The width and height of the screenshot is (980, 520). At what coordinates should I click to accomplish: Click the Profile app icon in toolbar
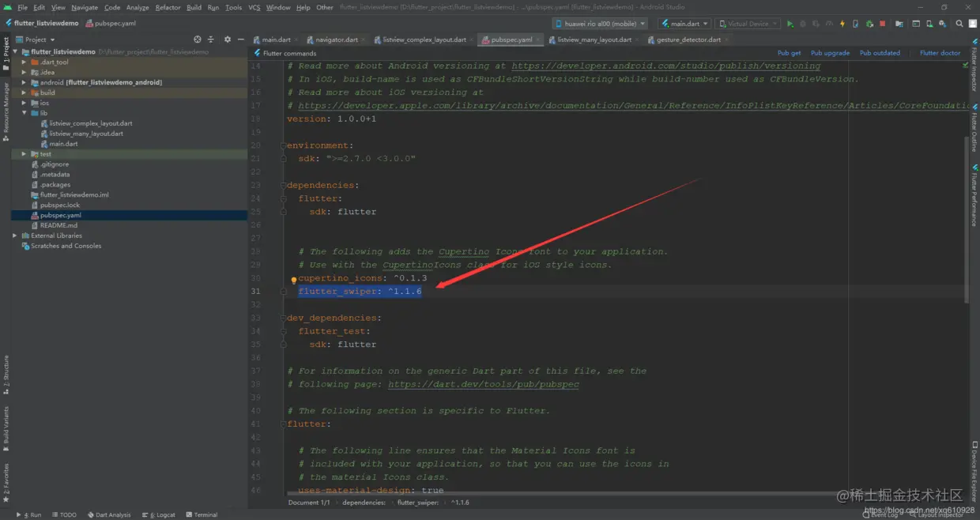point(829,24)
